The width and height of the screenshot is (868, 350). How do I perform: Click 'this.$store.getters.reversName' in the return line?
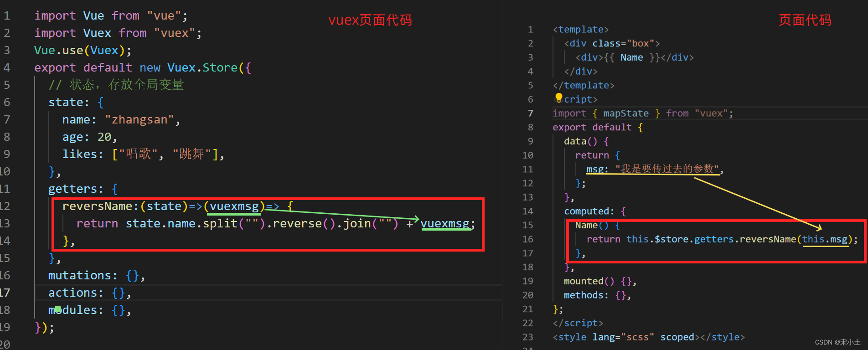[x=711, y=239]
